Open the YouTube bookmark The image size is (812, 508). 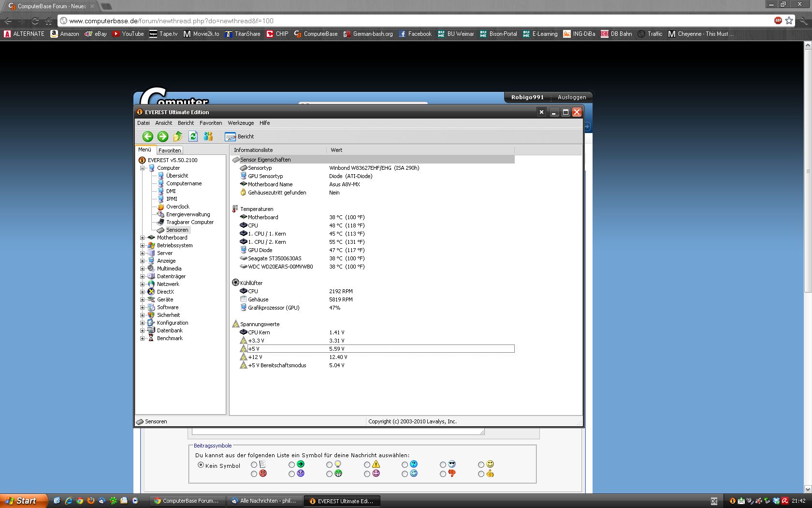click(128, 34)
